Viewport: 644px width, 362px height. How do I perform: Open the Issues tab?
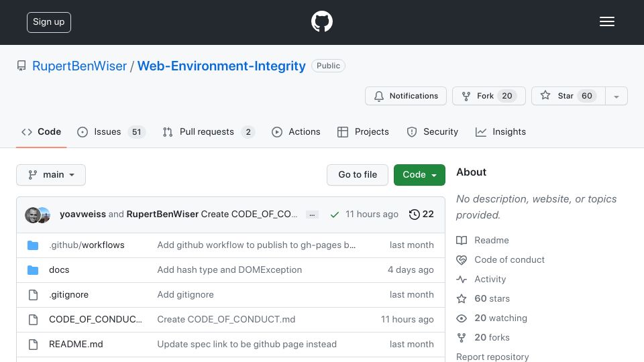pyautogui.click(x=111, y=132)
